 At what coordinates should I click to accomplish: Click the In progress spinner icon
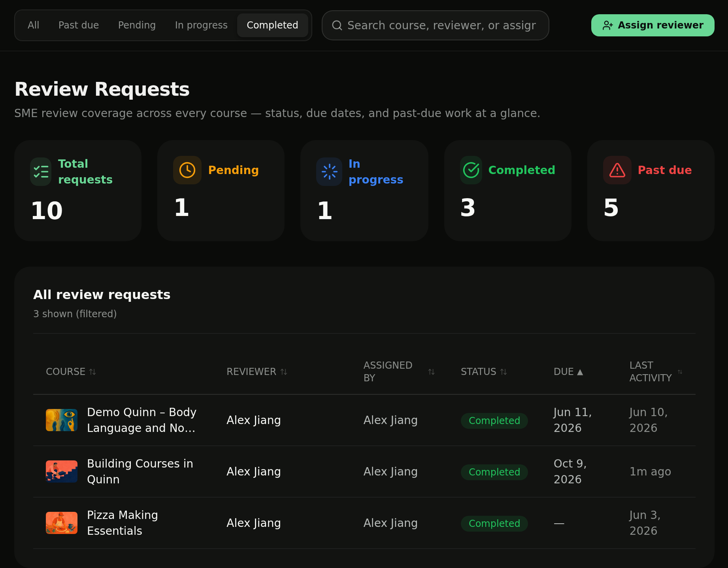click(x=329, y=172)
